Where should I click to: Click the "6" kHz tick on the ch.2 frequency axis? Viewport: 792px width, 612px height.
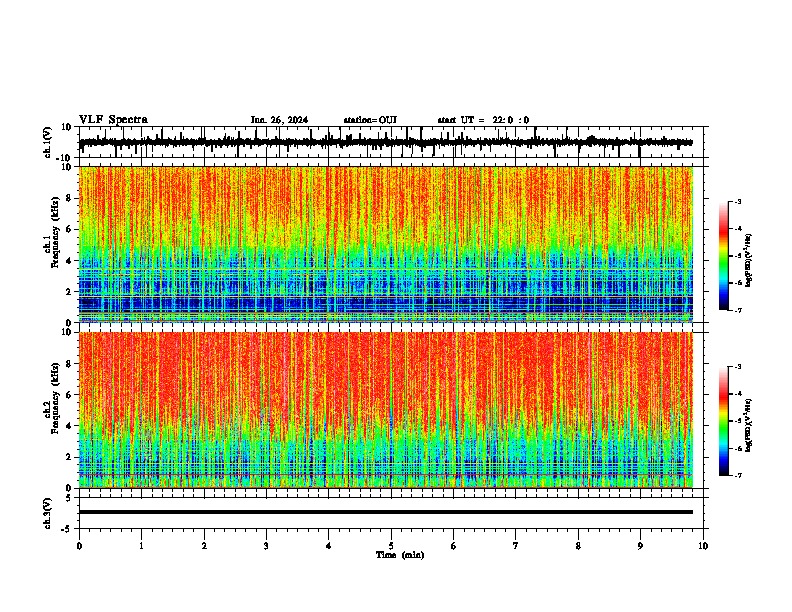(x=70, y=395)
